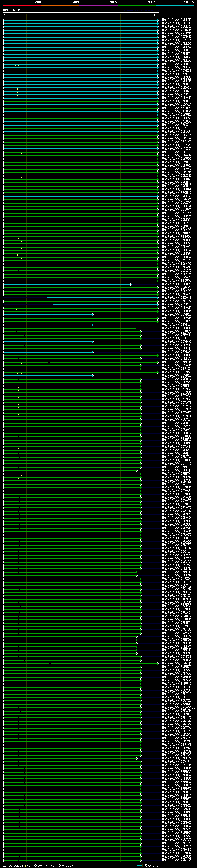Click the purple ~60% identity legend bar

99,6
